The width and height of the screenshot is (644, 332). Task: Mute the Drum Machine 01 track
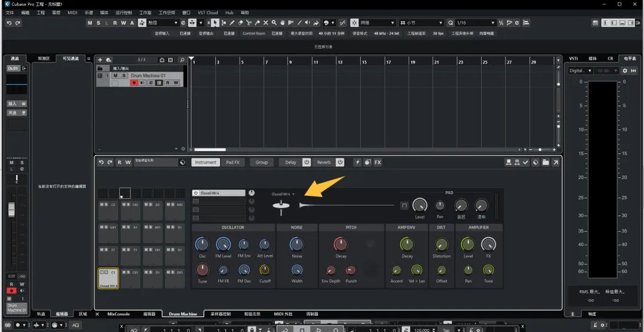pyautogui.click(x=116, y=76)
